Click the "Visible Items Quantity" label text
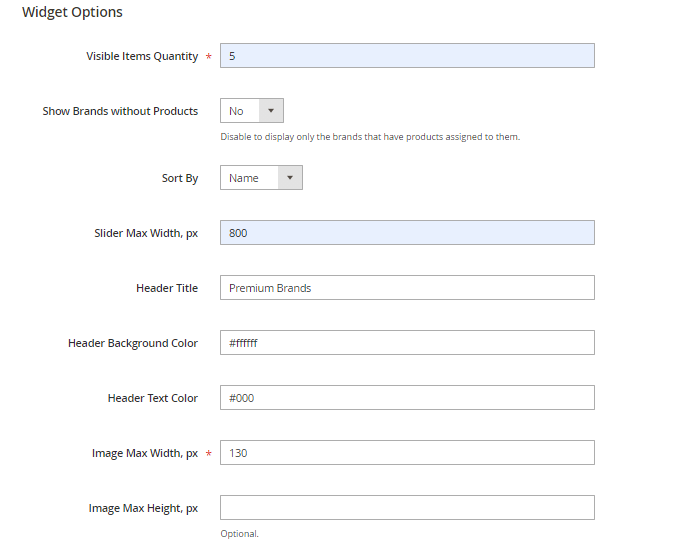Screen dimensions: 685x546 142,57
